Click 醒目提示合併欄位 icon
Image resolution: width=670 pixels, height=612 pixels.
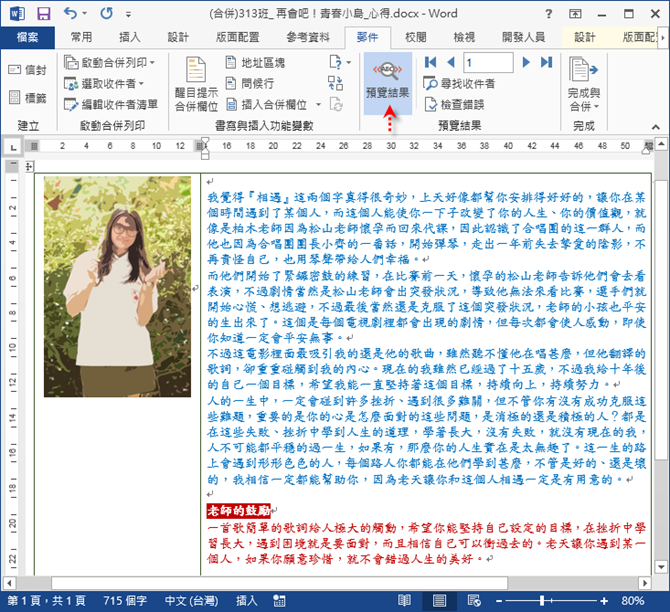[x=196, y=84]
